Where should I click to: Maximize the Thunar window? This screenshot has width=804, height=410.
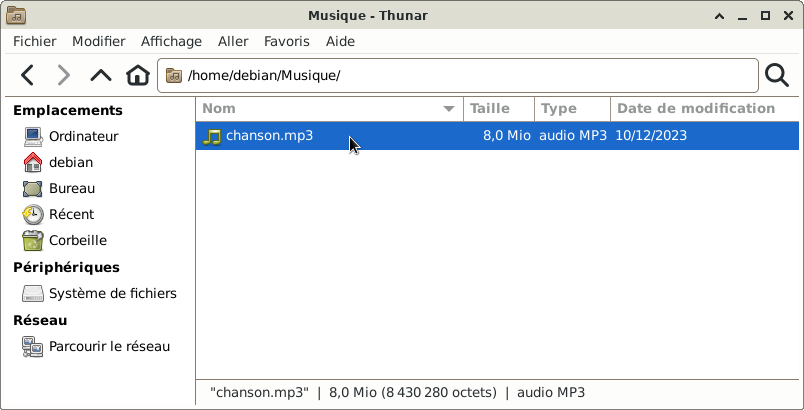(766, 16)
